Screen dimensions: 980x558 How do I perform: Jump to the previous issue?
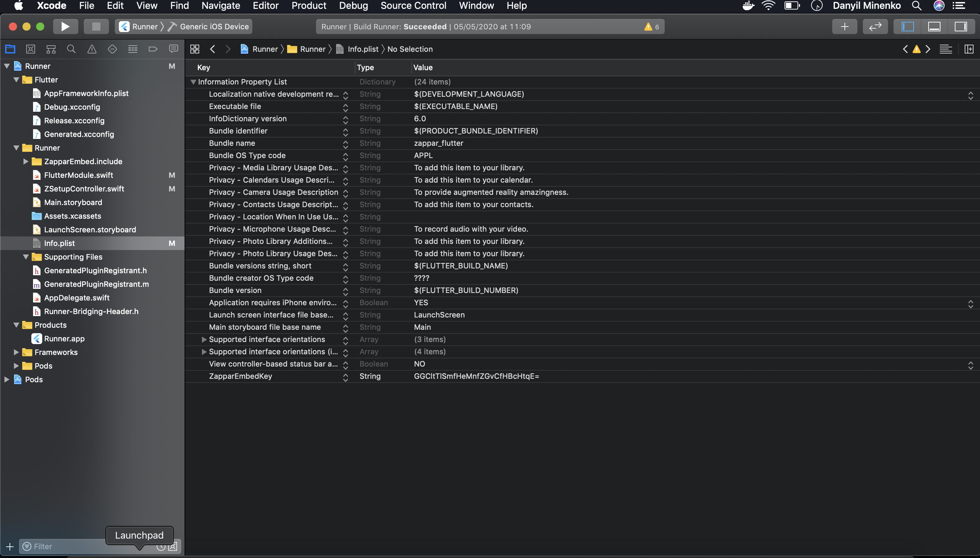tap(905, 49)
